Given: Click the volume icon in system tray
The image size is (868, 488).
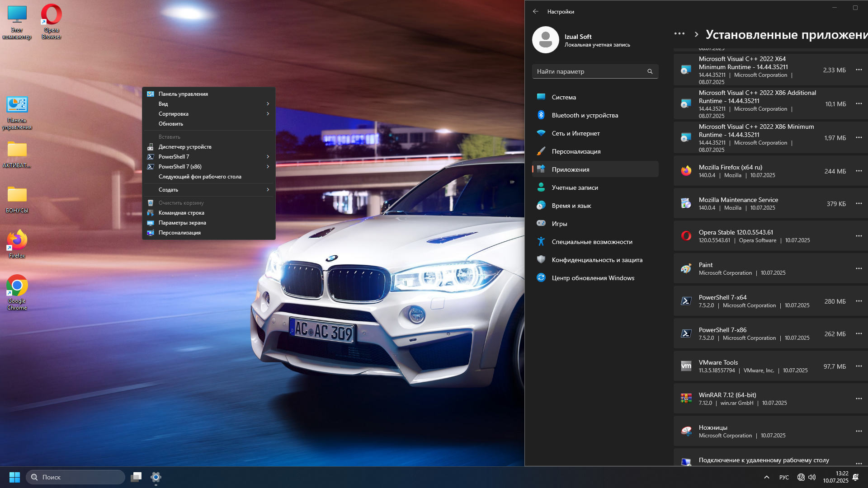Looking at the screenshot, I should (x=812, y=477).
